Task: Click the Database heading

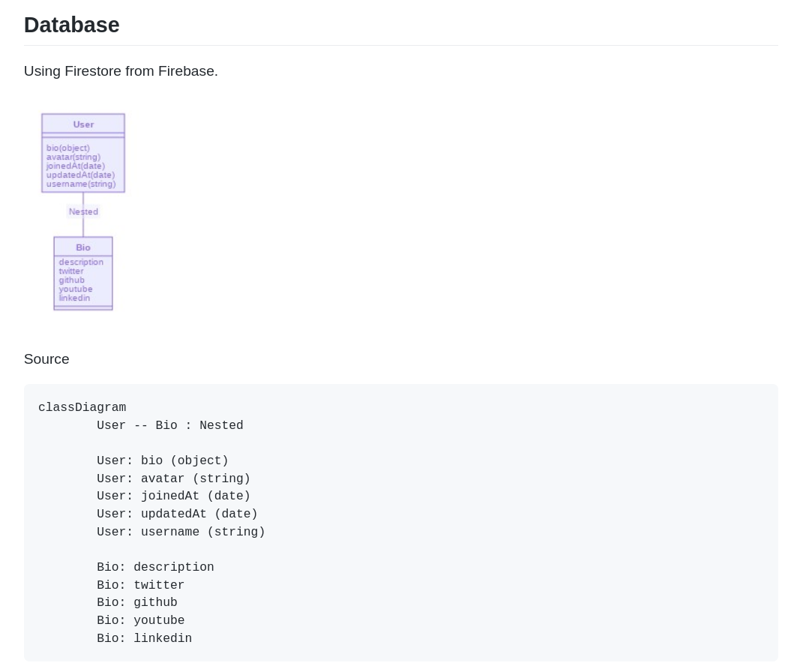Action: click(x=71, y=25)
